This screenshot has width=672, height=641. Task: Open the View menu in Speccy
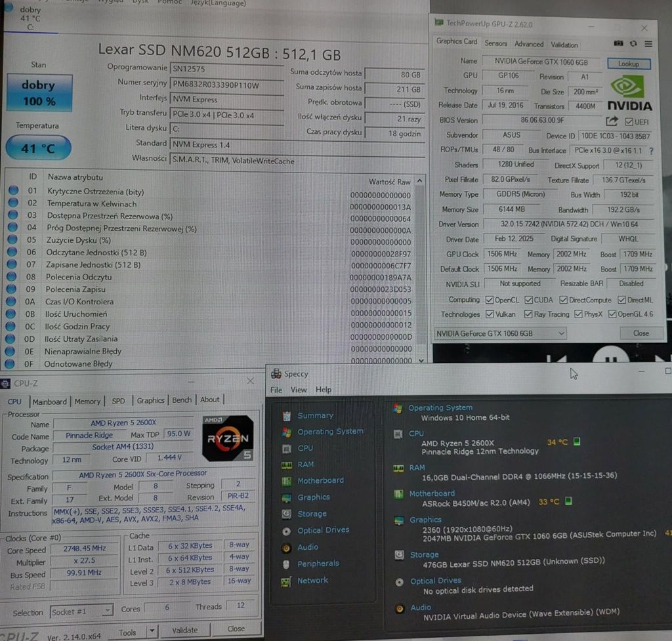click(299, 390)
